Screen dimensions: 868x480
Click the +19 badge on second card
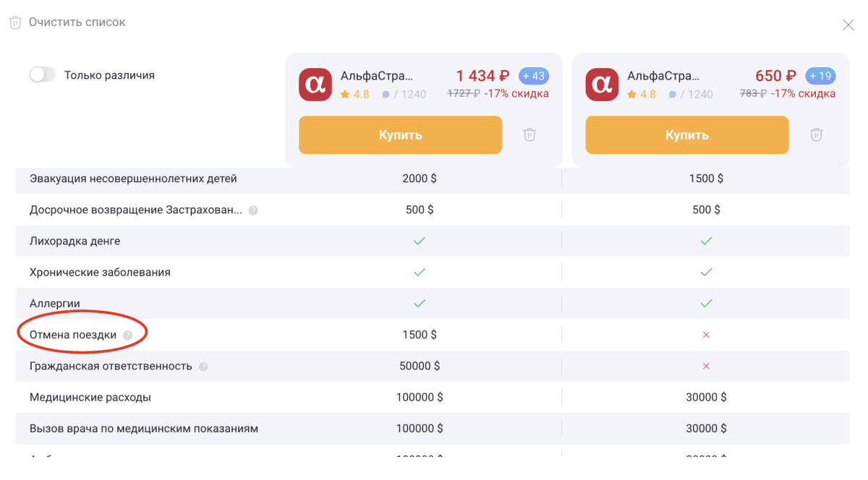pos(820,76)
